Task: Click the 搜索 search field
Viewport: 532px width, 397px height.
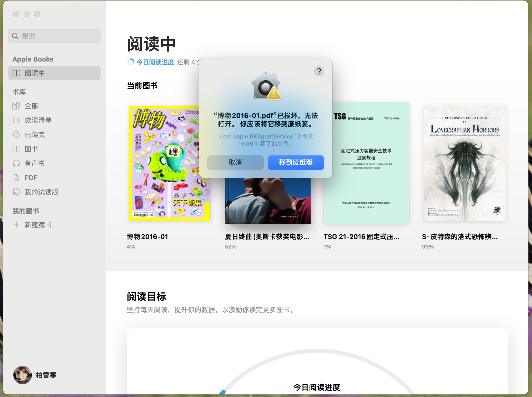Action: tap(54, 36)
